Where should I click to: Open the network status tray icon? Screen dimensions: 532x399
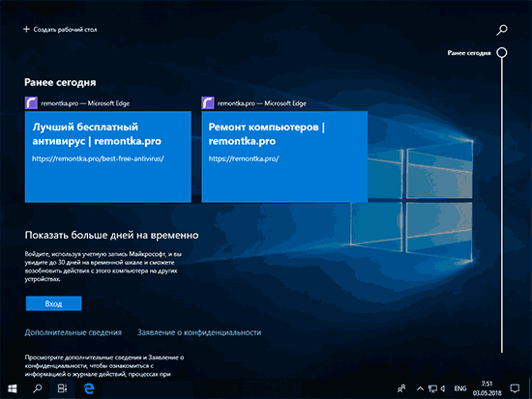(432, 388)
